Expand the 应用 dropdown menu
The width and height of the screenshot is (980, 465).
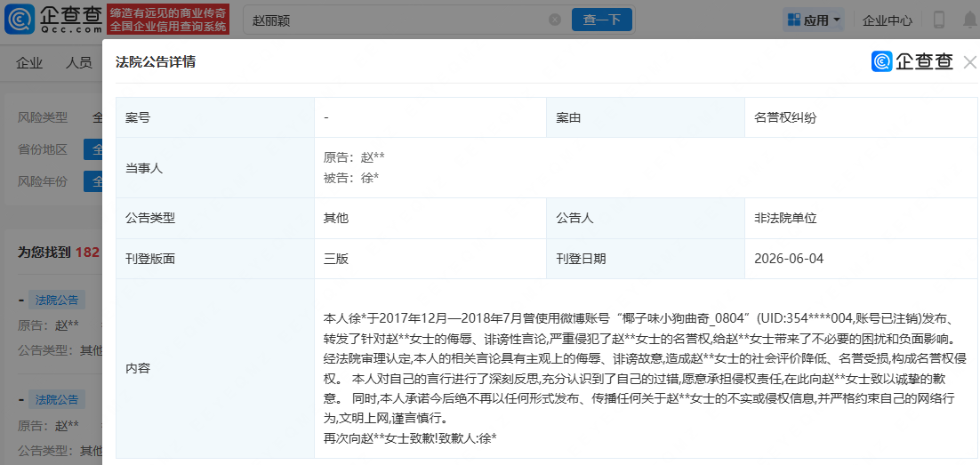pyautogui.click(x=814, y=20)
